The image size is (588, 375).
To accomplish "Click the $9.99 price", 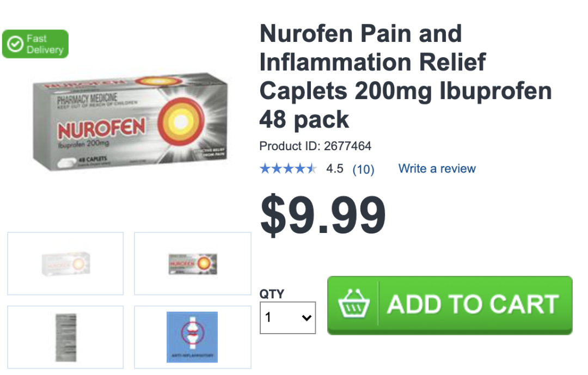I will [323, 215].
